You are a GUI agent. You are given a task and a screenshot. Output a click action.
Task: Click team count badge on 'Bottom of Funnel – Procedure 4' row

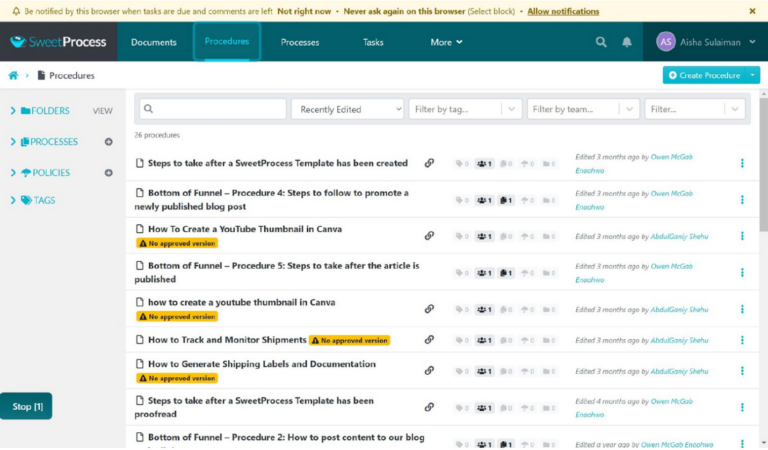484,200
